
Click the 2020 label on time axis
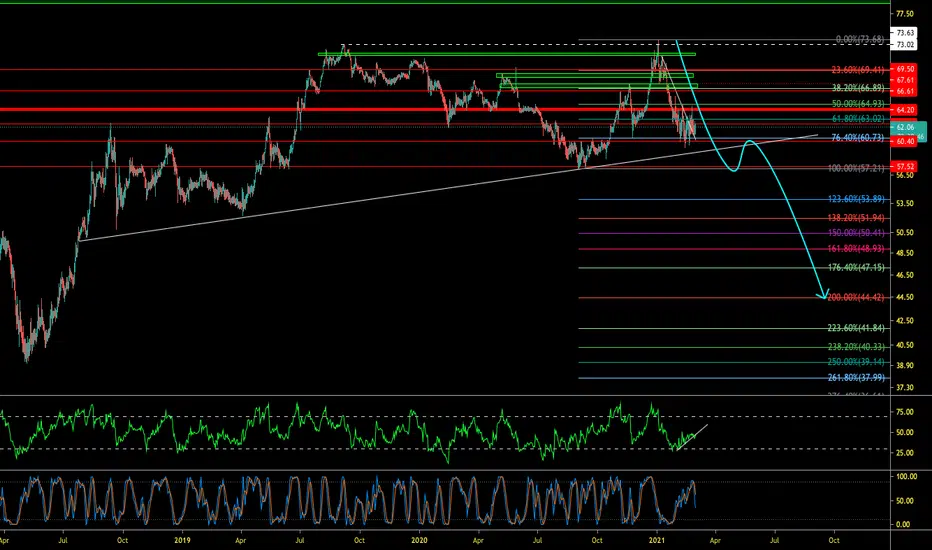(419, 540)
